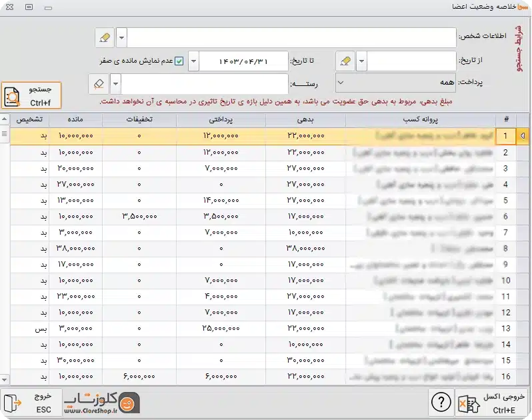Screen dimensions: 532x420
Task: Sort by the بدهی column header
Action: tap(305, 119)
